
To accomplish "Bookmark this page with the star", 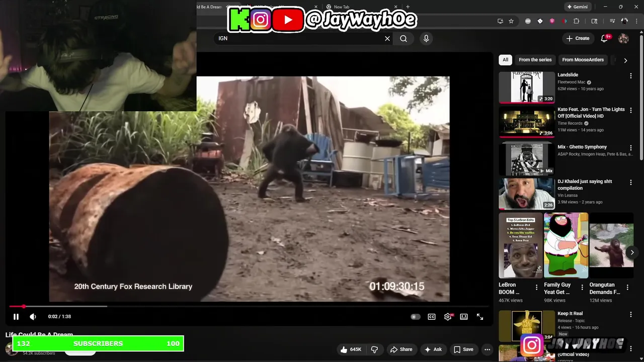I will [x=511, y=21].
